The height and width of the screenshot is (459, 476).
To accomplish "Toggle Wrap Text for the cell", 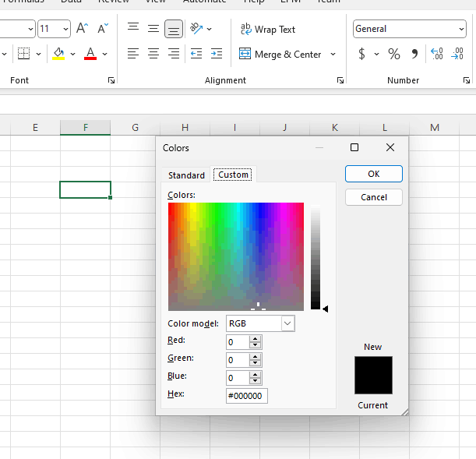I will (x=268, y=30).
